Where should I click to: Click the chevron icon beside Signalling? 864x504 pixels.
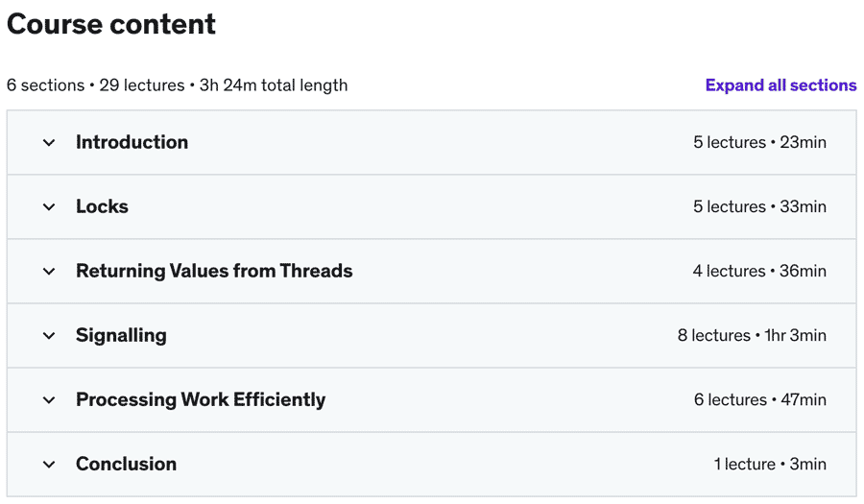pos(49,335)
